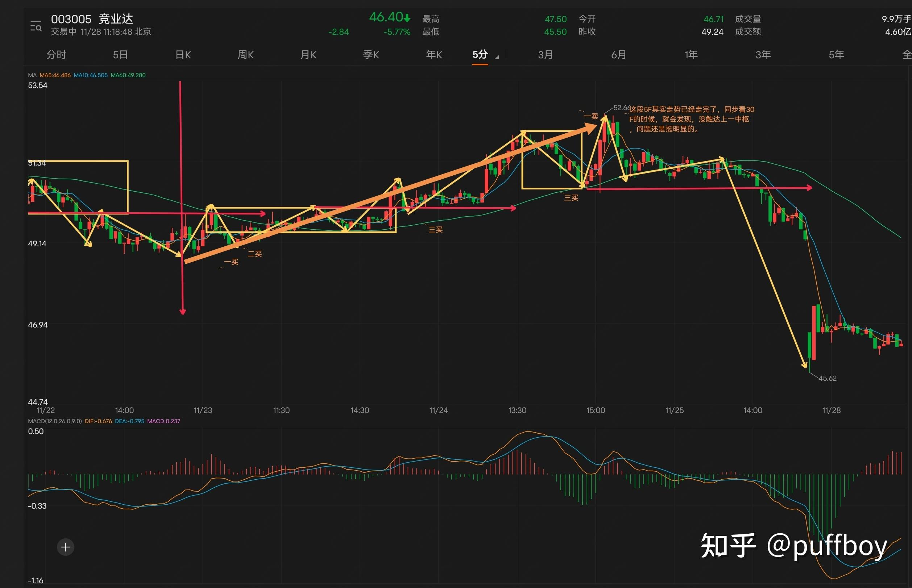Click the 成交量 value 9.9万手
912x588 pixels.
[x=896, y=19]
